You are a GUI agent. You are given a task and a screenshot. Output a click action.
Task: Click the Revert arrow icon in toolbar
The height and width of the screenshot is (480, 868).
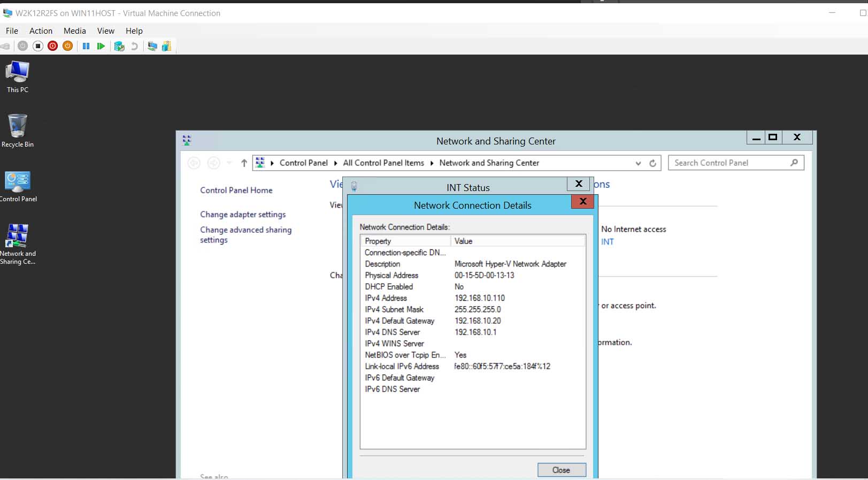click(x=134, y=46)
